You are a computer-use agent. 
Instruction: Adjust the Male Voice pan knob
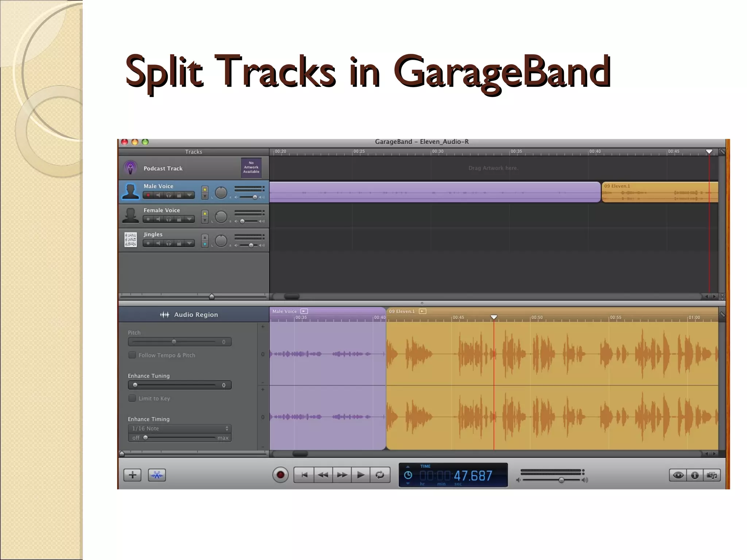tap(221, 192)
